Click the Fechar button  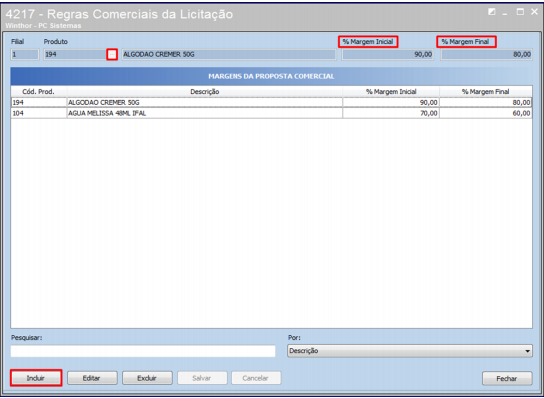point(507,378)
